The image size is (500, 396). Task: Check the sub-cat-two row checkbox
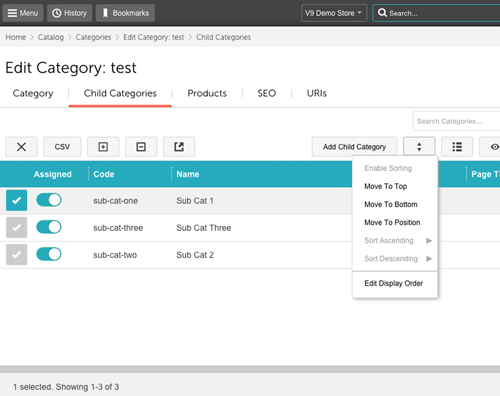pyautogui.click(x=16, y=254)
